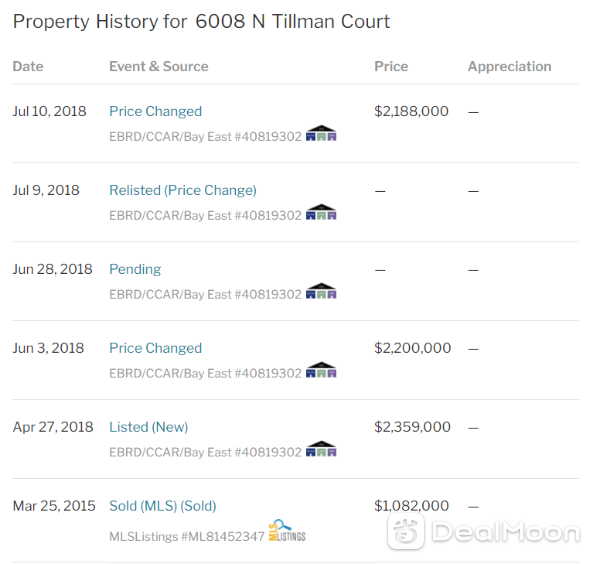Screen dimensions: 600x564
Task: Open the Jul 10 Price Changed event
Action: click(x=155, y=111)
